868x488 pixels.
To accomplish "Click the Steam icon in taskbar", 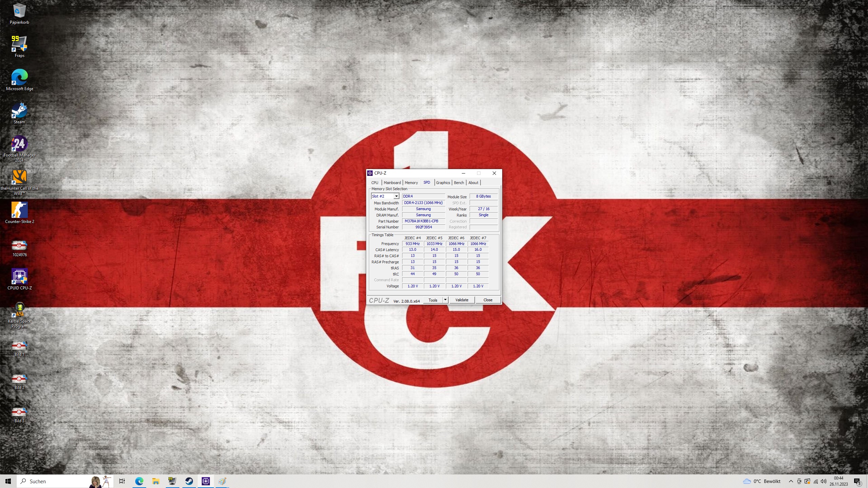I will coord(189,481).
